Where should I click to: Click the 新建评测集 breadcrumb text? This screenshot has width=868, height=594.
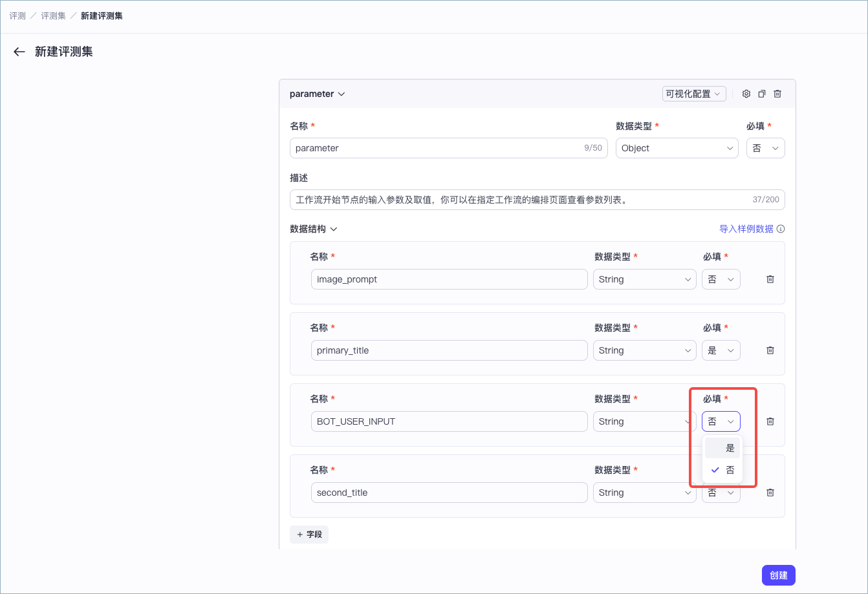(102, 16)
